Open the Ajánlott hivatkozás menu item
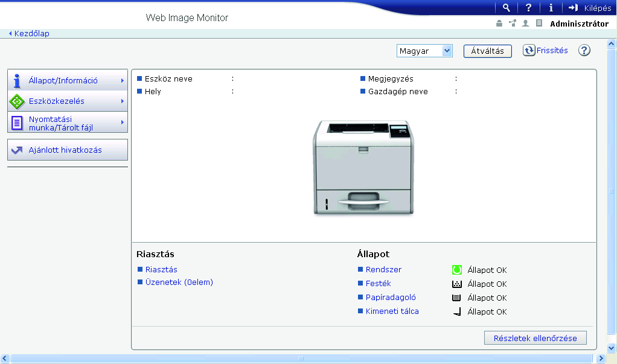 click(x=68, y=150)
